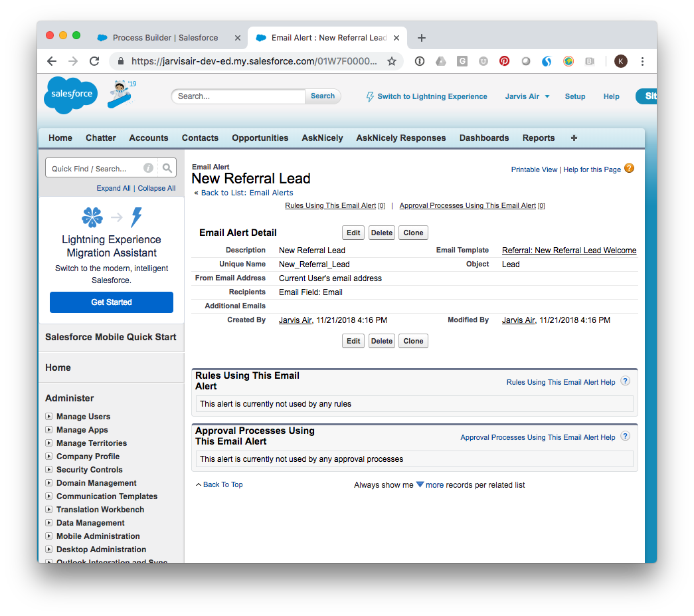Click top Edit button
The image size is (694, 616).
[353, 233]
